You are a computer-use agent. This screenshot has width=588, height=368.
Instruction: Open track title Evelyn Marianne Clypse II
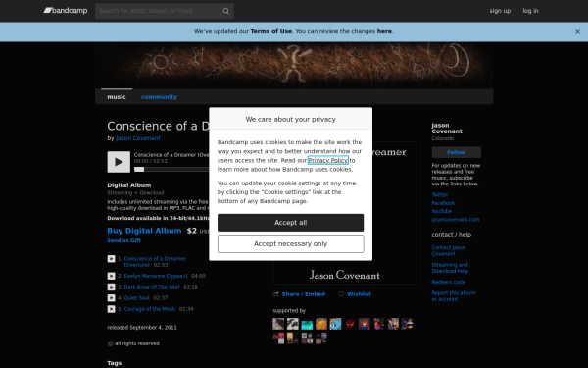(156, 276)
